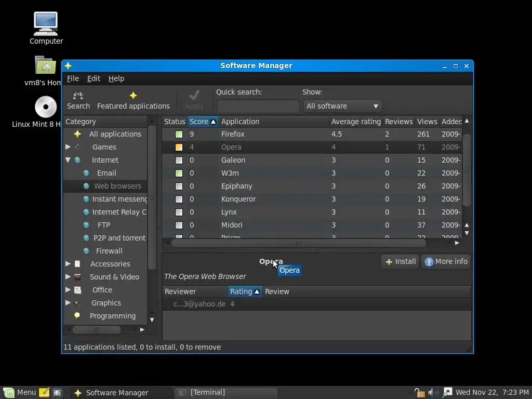Toggle the Firefox status checkbox
The width and height of the screenshot is (532, 399).
(x=179, y=135)
